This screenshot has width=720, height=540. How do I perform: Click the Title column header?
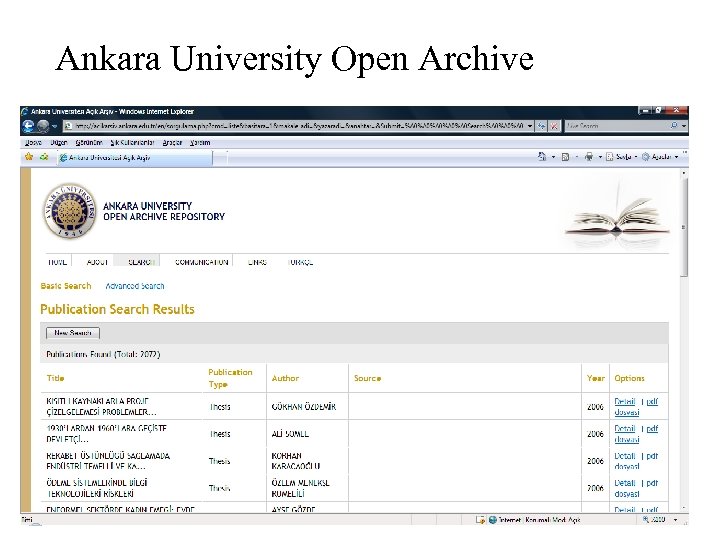point(55,378)
